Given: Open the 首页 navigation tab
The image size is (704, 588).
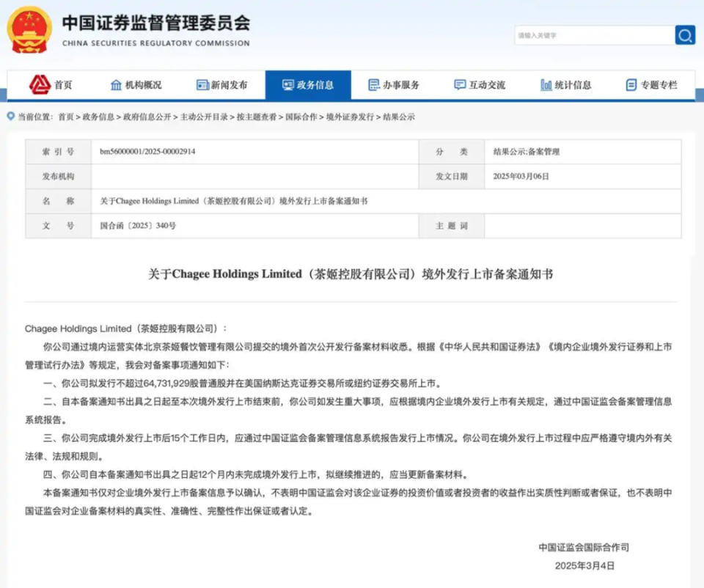Looking at the screenshot, I should click(x=51, y=85).
